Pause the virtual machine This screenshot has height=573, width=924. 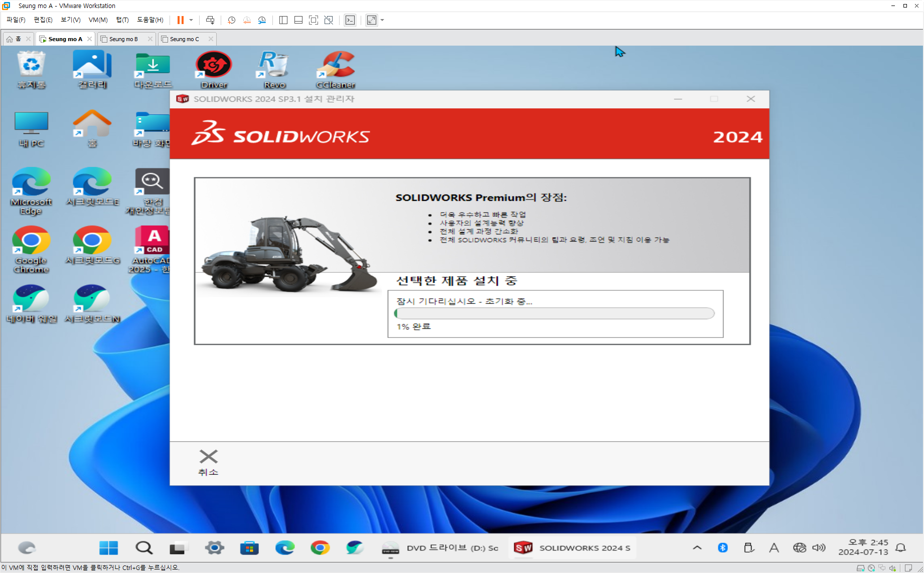[x=181, y=20]
